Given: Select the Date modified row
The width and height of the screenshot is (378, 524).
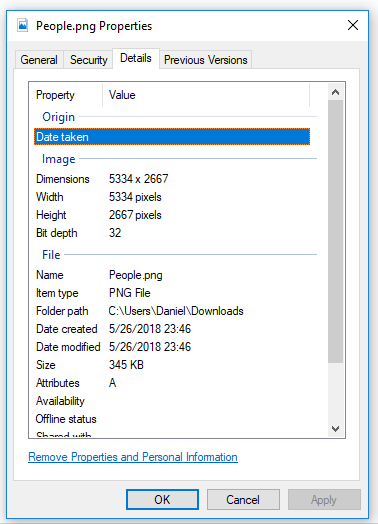Looking at the screenshot, I should pyautogui.click(x=172, y=347).
